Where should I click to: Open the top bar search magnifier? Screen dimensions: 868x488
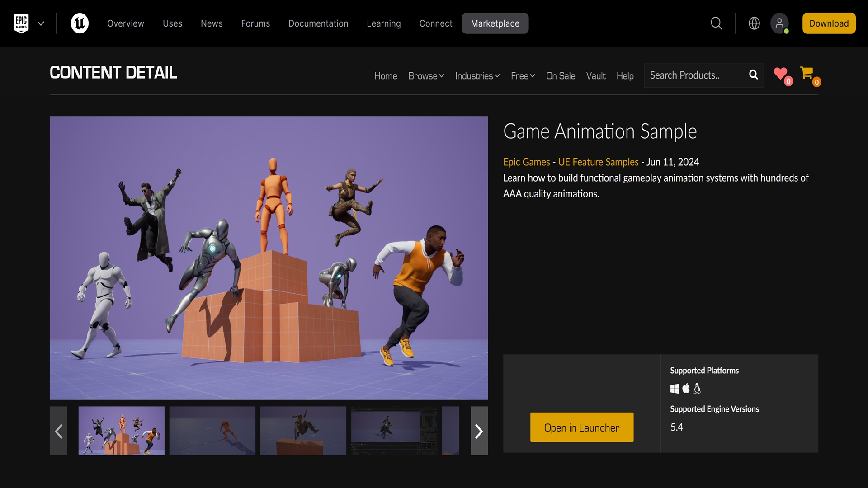(716, 23)
